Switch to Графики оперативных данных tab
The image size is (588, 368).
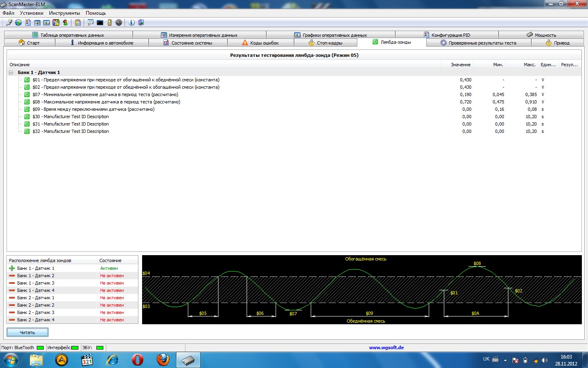tap(331, 35)
